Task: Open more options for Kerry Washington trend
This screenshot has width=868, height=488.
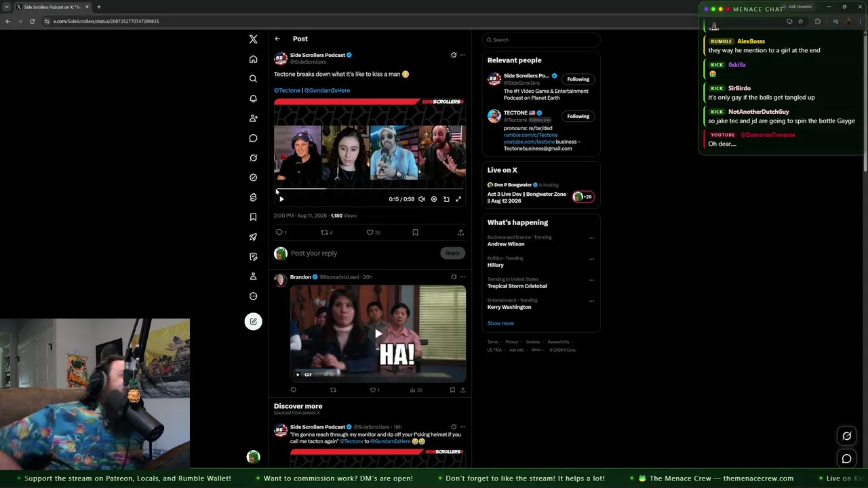Action: (591, 301)
